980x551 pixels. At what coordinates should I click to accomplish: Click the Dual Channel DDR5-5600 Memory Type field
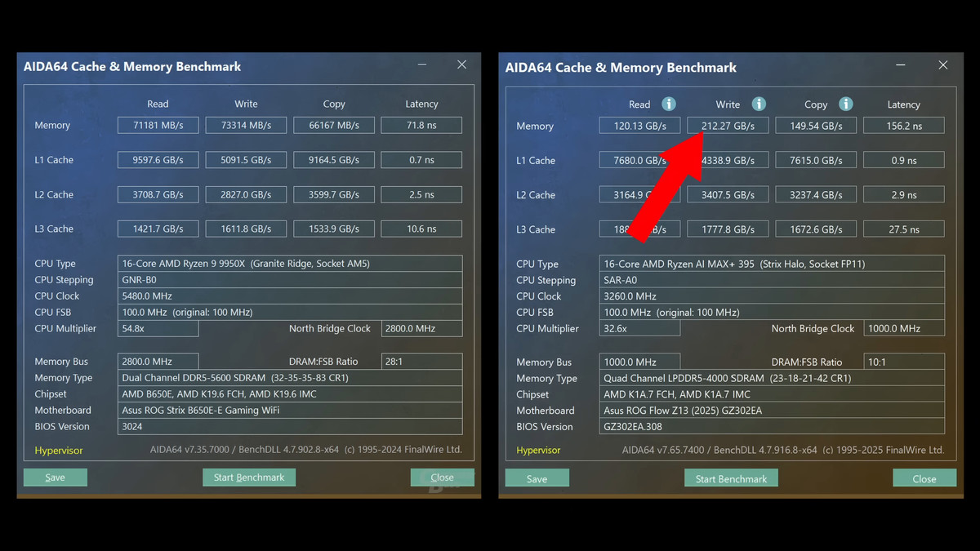point(290,378)
